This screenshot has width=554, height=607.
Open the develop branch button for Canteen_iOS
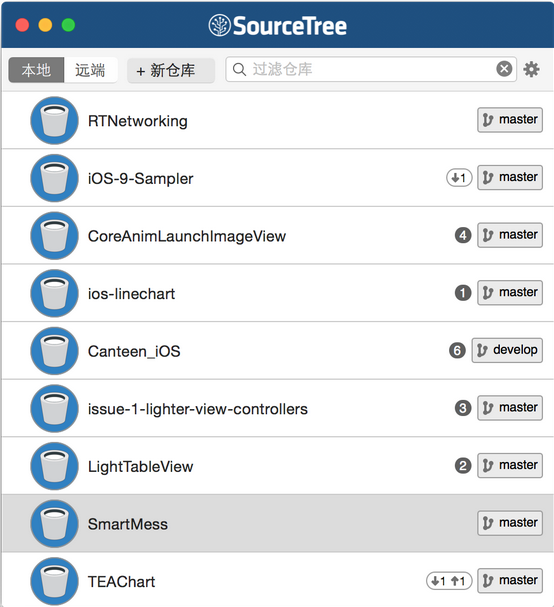tap(507, 350)
